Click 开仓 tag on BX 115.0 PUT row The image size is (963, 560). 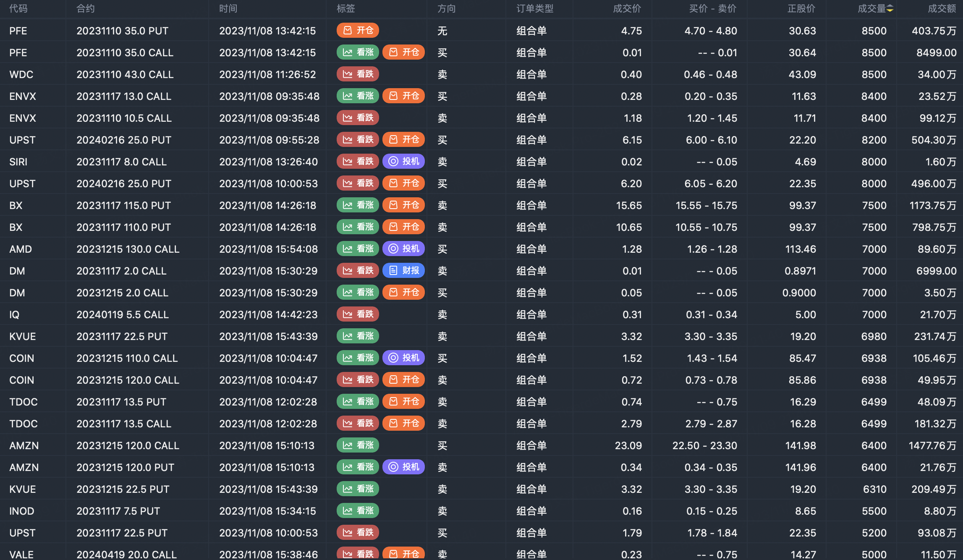coord(403,205)
